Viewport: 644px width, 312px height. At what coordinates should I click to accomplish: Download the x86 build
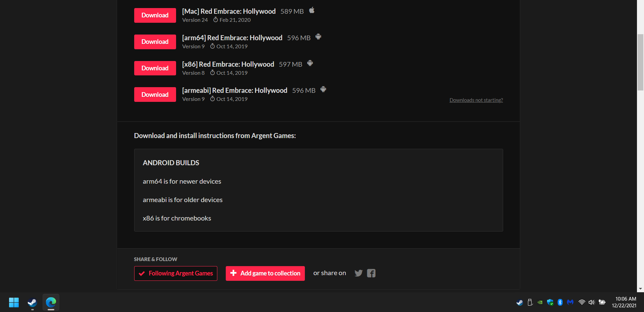click(155, 68)
